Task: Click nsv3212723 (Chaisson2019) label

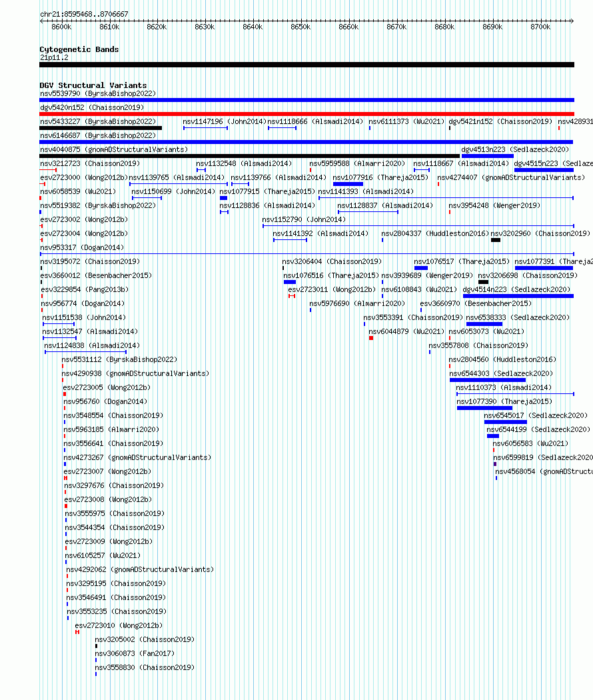Action: [x=90, y=163]
